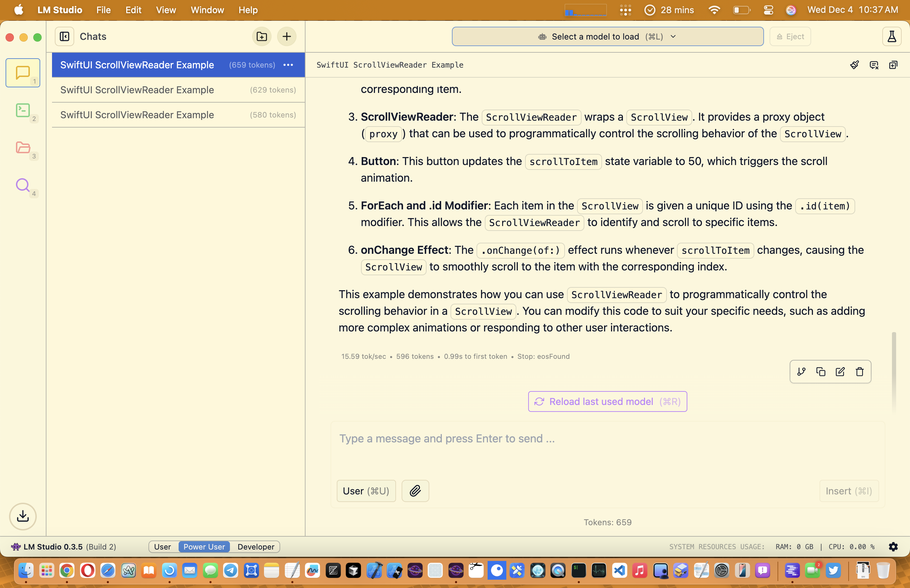The image size is (910, 588).
Task: Create a new chat folder
Action: coord(261,37)
